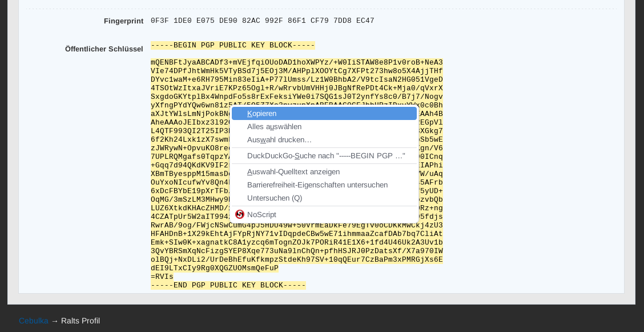The width and height of the screenshot is (644, 332).
Task: Click the NoScript icon in context menu
Action: 240,214
